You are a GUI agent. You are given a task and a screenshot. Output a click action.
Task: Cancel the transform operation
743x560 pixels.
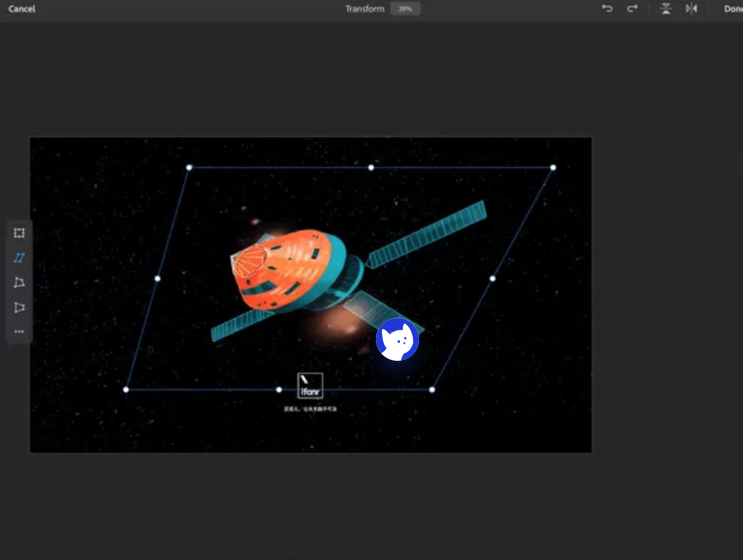(x=22, y=9)
